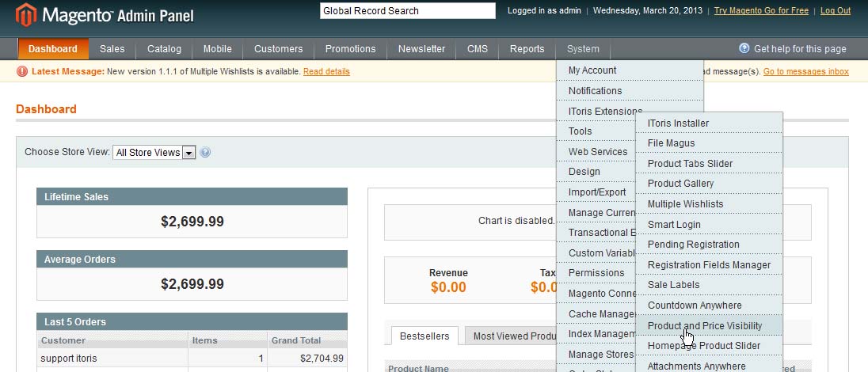Open the Newsletter menu
868x372 pixels.
tap(421, 49)
